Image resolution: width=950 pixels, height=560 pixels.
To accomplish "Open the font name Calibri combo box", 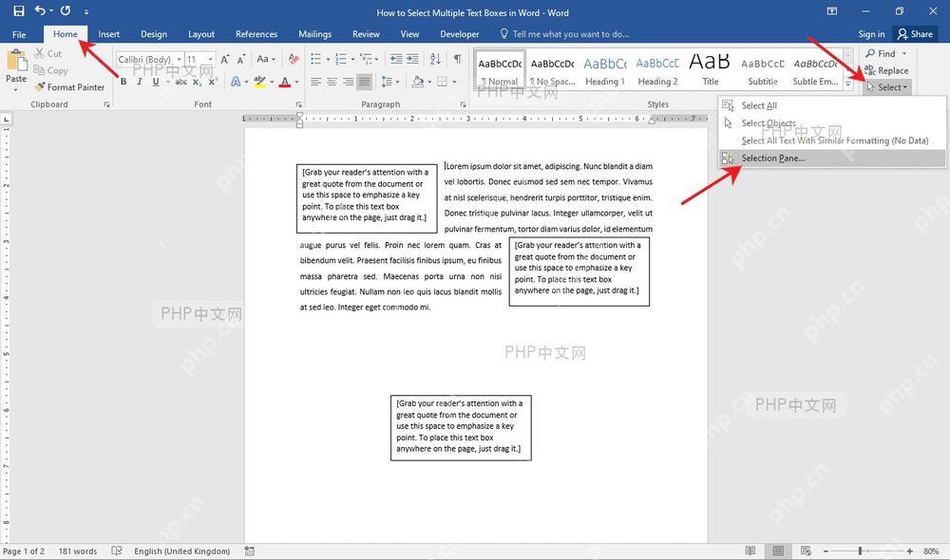I will coord(149,60).
